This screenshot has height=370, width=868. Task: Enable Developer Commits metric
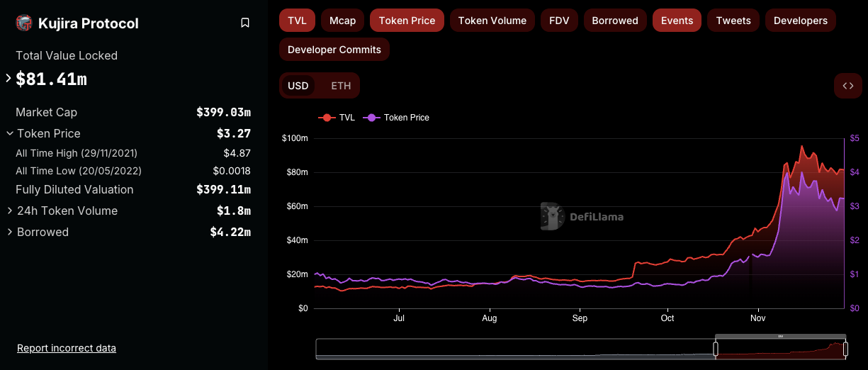(x=334, y=50)
